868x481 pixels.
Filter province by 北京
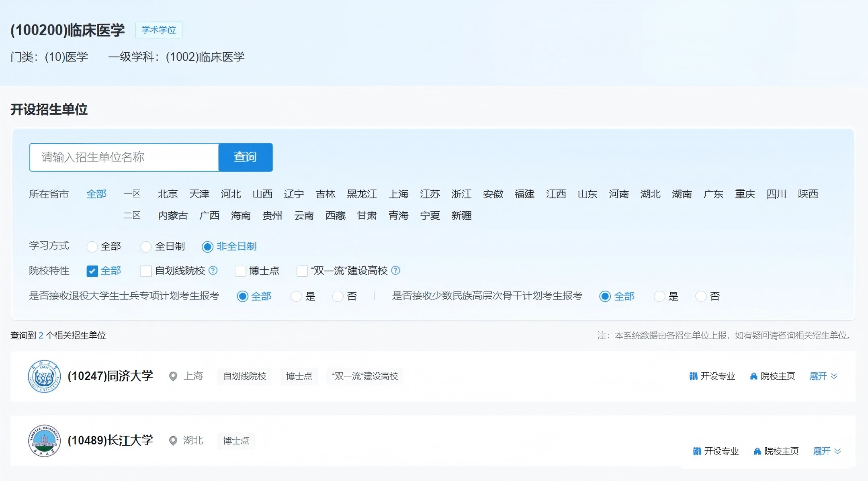click(168, 194)
